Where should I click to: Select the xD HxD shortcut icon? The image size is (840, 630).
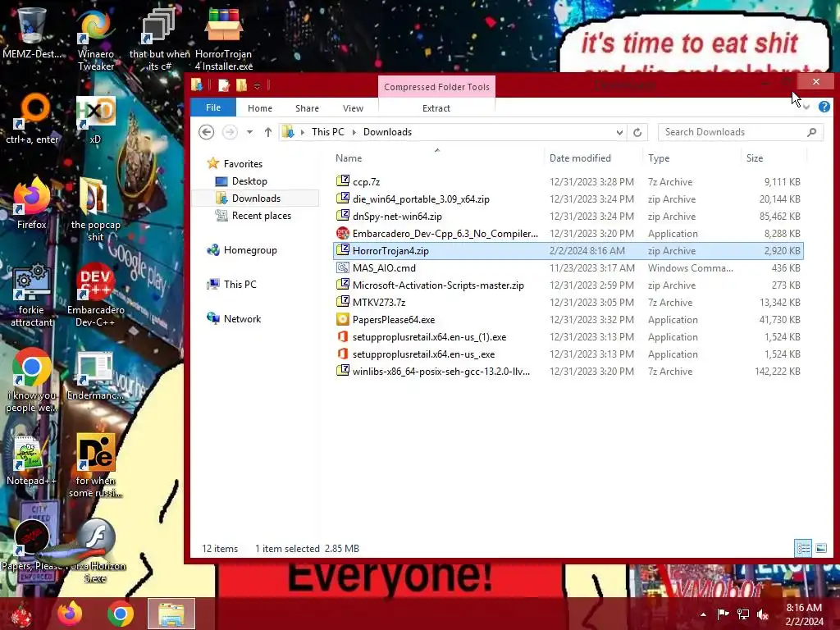95,119
